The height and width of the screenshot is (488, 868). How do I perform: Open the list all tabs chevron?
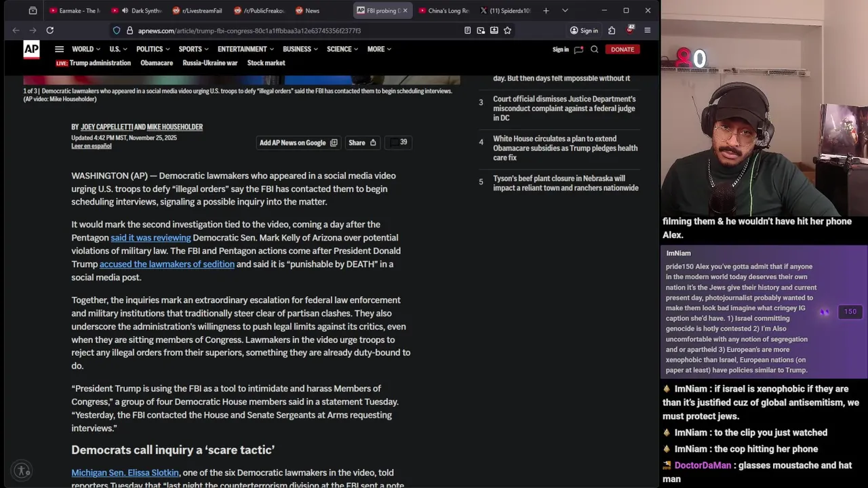565,10
